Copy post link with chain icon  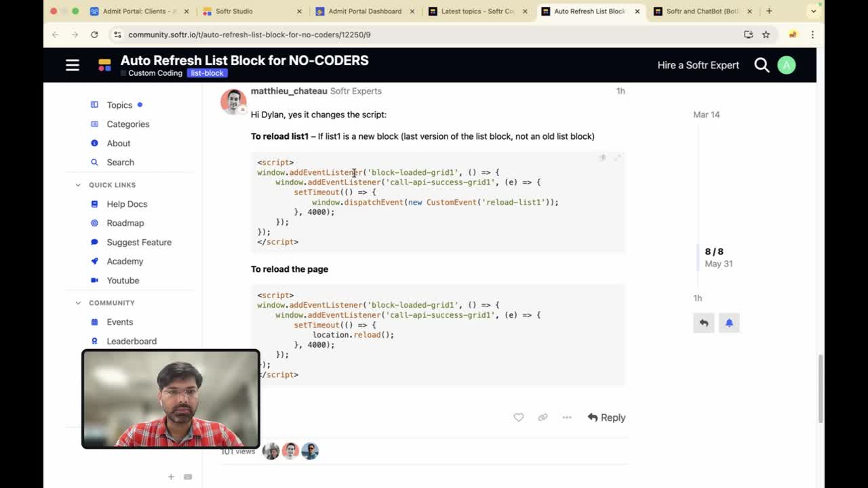point(542,418)
